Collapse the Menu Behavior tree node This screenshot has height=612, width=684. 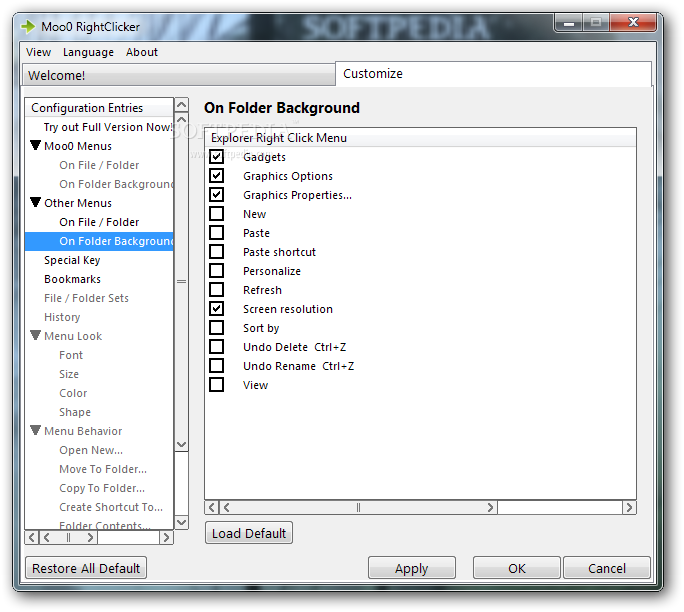[36, 431]
